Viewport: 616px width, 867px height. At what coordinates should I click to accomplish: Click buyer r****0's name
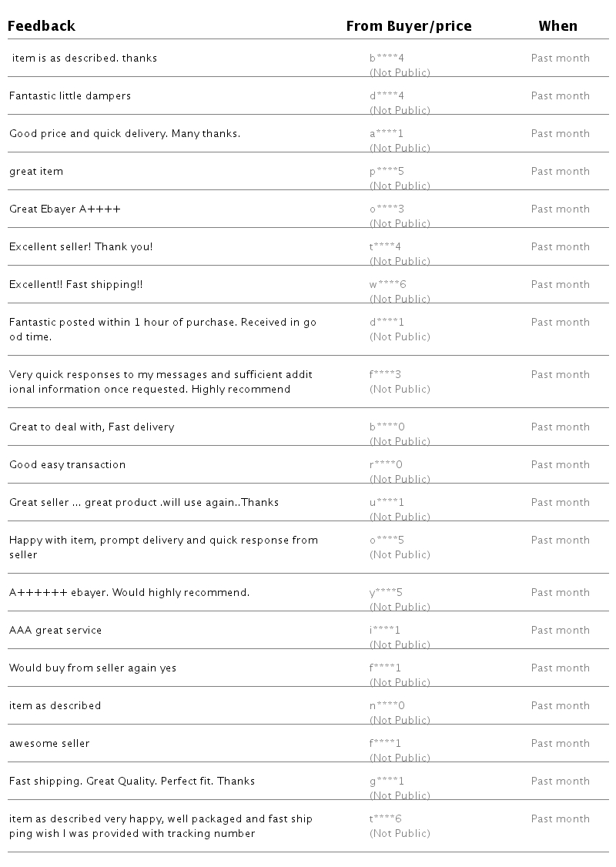386,464
